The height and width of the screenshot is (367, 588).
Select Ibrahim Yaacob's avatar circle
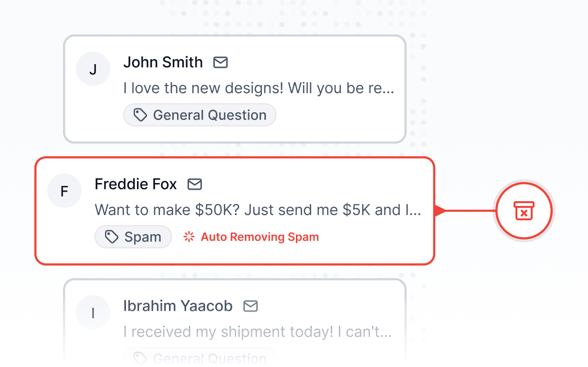[x=93, y=312]
